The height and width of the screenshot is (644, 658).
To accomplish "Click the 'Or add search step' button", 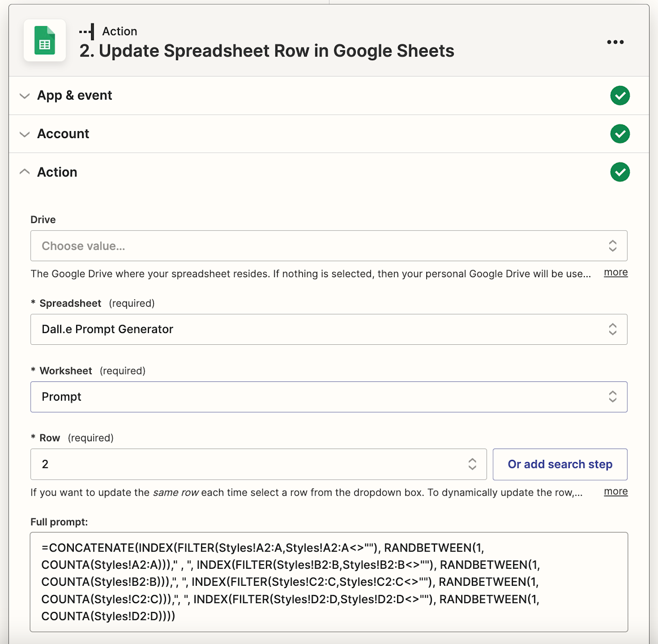I will point(560,464).
